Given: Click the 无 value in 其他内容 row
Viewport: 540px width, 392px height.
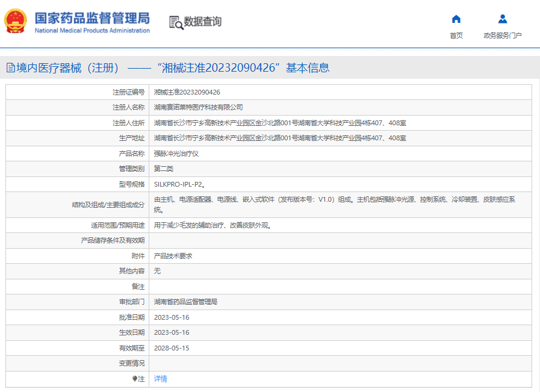Looking at the screenshot, I should pyautogui.click(x=157, y=271).
